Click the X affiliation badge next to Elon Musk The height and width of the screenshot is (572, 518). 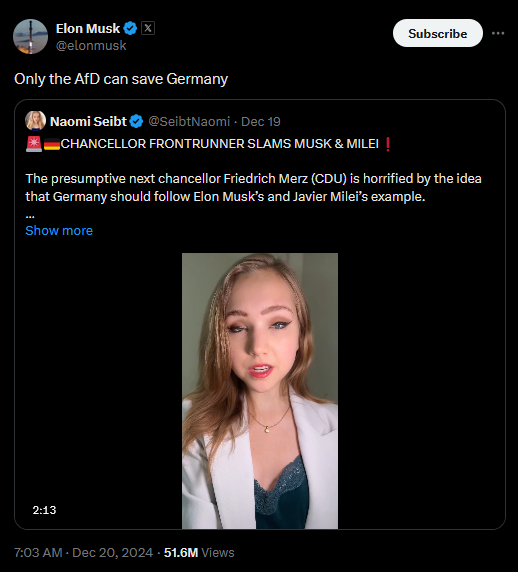[x=148, y=28]
